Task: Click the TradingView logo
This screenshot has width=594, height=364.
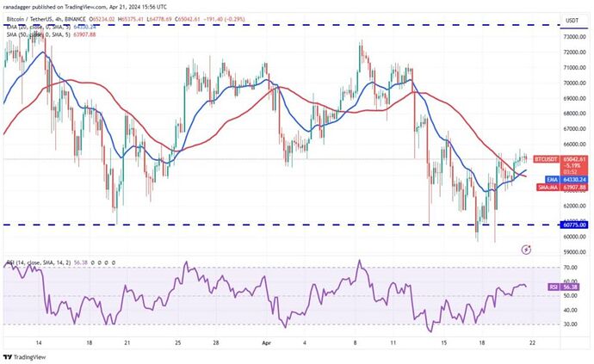Action: pyautogui.click(x=24, y=357)
